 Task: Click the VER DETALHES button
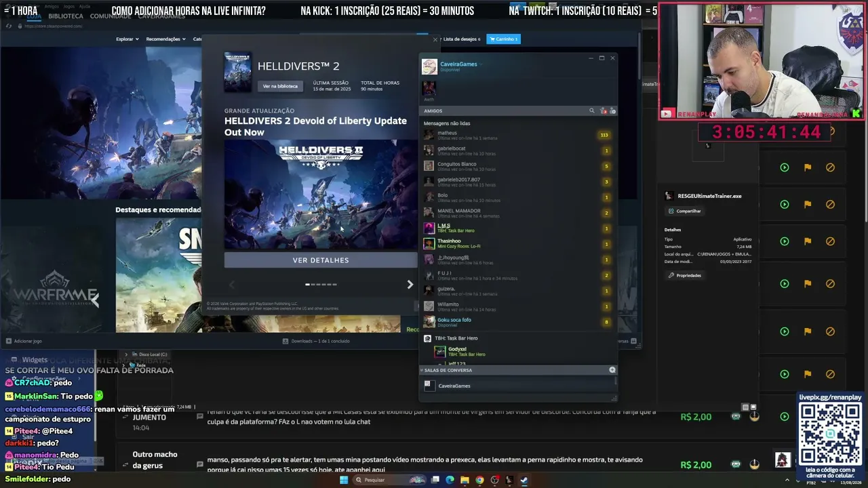coord(321,260)
